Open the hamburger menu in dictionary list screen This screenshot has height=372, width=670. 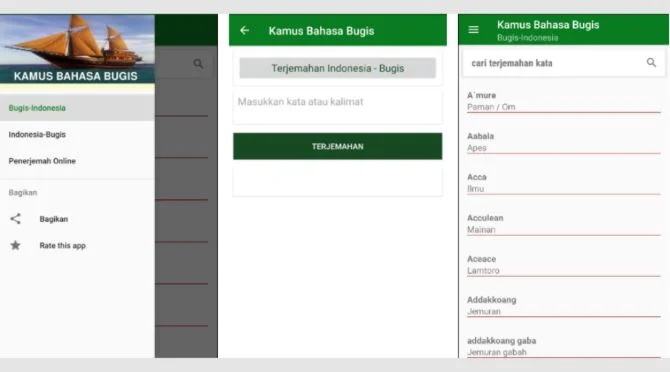473,29
